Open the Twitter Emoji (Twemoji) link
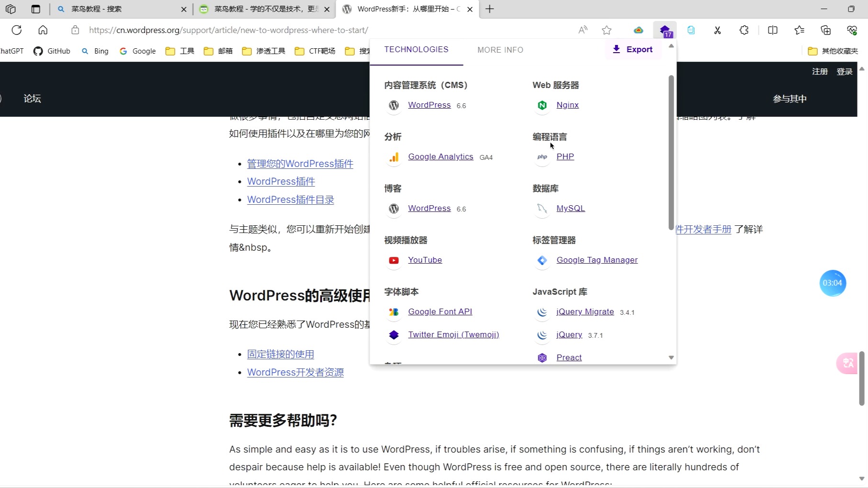Screen dimensions: 868x488 [453, 334]
